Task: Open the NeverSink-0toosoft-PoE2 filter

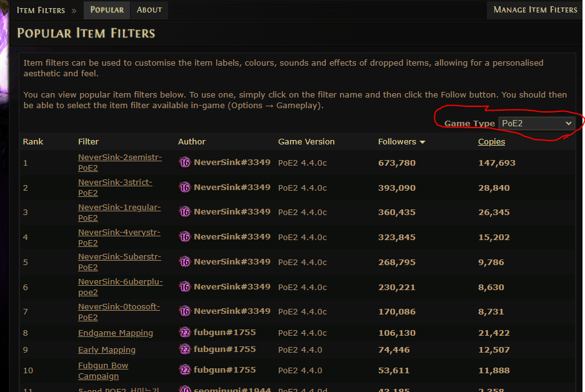Action: coord(119,312)
